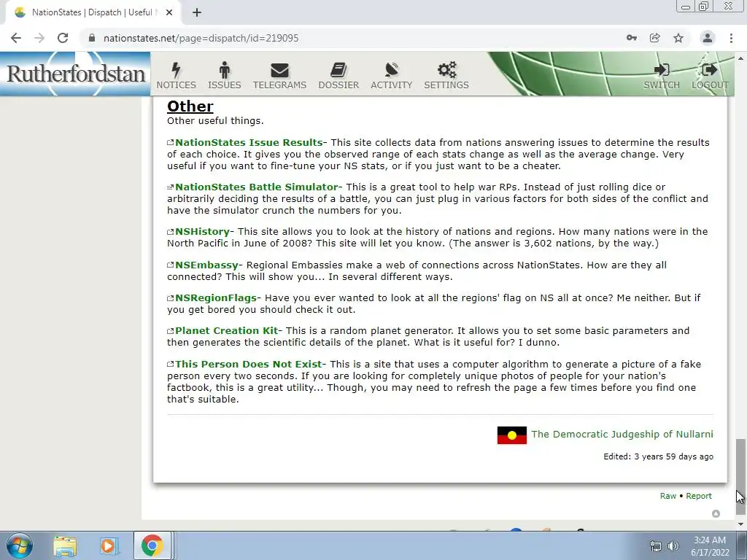Viewport: 747px width, 560px height.
Task: Click the browser forward arrow
Action: click(39, 38)
